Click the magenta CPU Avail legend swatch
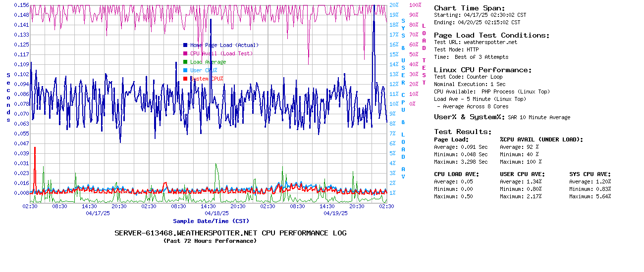Image resolution: width=644 pixels, height=272 pixels. click(185, 53)
